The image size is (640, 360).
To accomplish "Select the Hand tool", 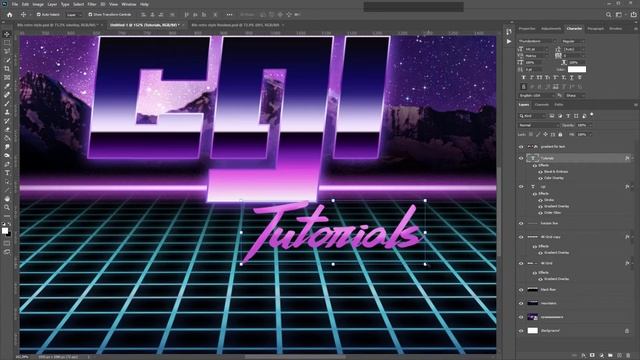I will click(x=7, y=199).
